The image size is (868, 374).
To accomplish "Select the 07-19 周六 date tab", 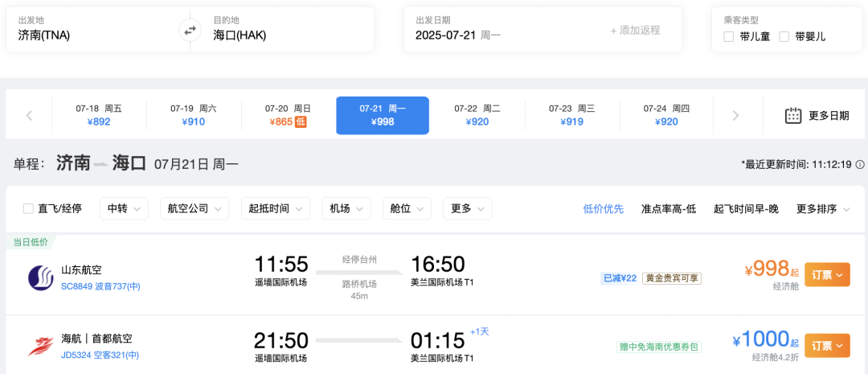I will pos(194,115).
